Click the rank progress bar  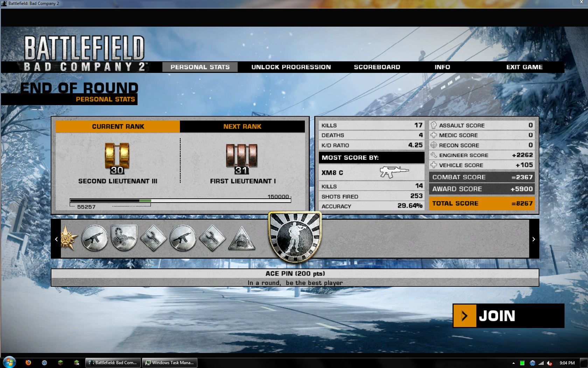[180, 201]
